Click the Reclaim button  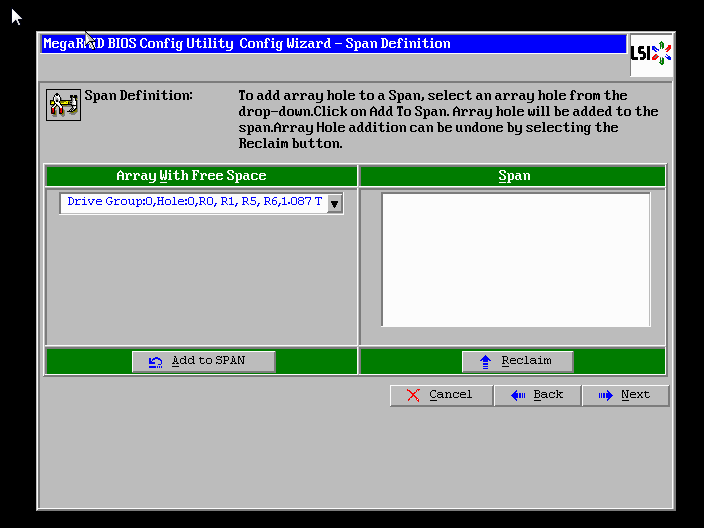coord(517,361)
